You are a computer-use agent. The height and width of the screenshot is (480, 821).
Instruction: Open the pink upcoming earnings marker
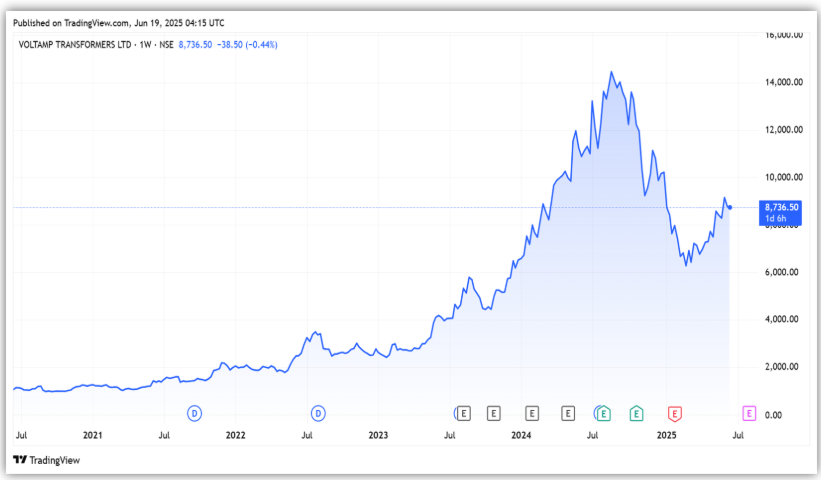point(748,412)
